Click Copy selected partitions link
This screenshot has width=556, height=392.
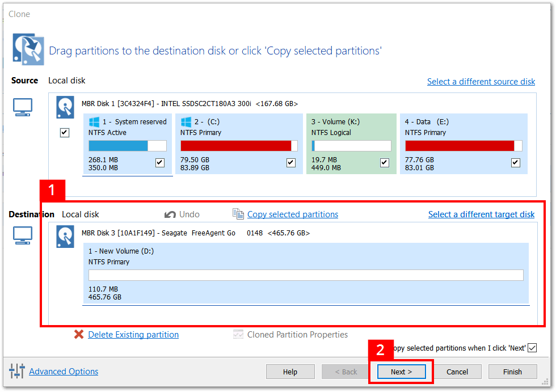click(x=293, y=214)
